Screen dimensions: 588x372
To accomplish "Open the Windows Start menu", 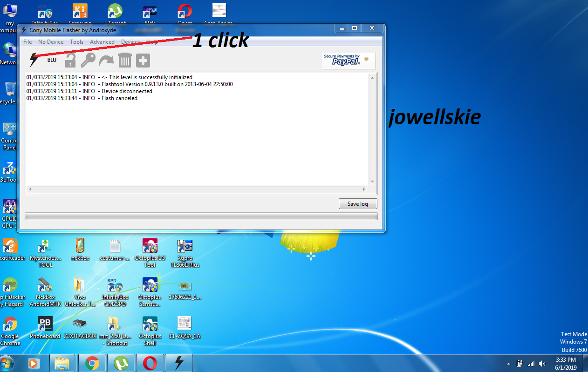I will click(6, 363).
